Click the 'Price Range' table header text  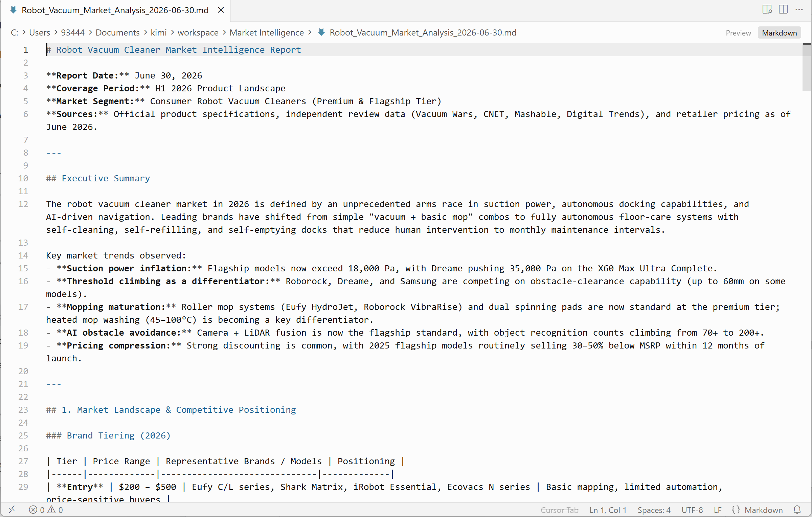click(121, 461)
